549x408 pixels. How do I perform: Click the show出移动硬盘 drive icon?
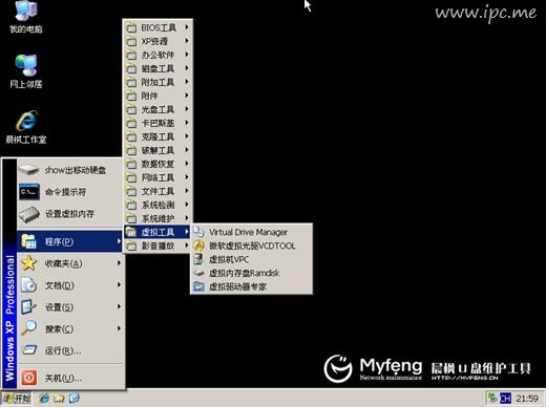point(29,170)
